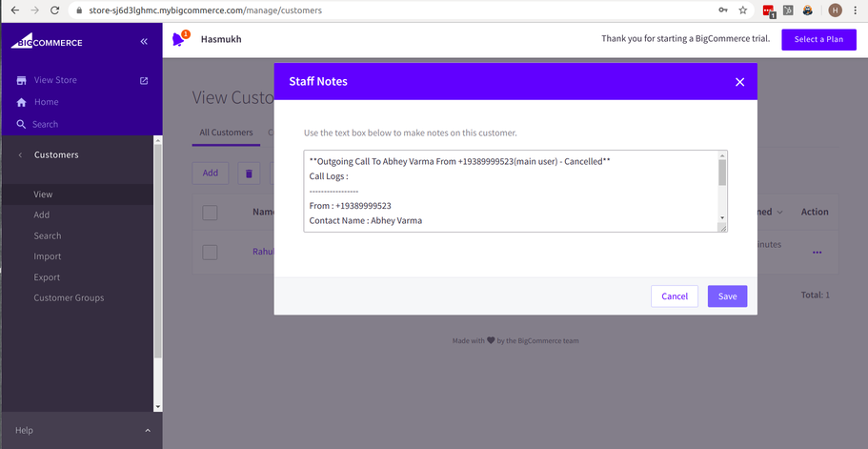The height and width of the screenshot is (449, 868).
Task: Bookmark this page with the star icon
Action: point(743,10)
